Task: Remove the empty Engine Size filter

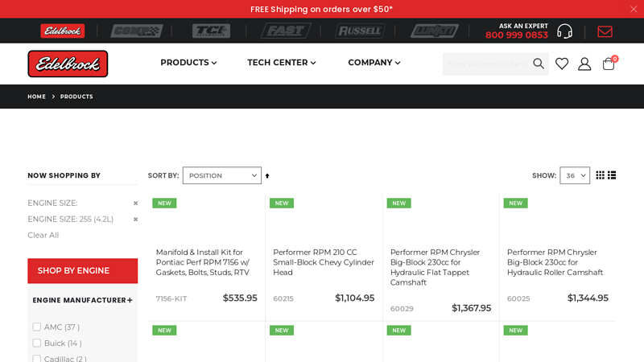Action: (135, 204)
